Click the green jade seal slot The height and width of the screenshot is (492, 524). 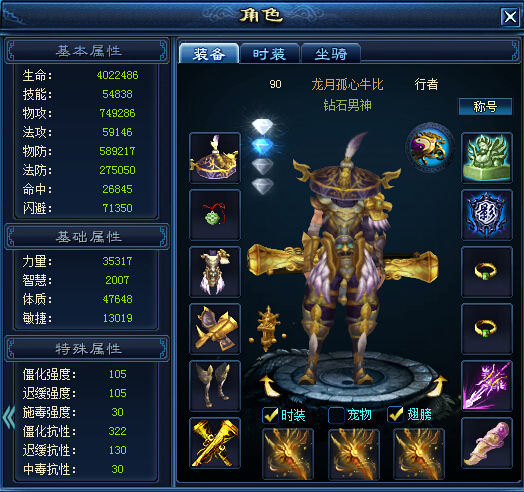point(487,158)
